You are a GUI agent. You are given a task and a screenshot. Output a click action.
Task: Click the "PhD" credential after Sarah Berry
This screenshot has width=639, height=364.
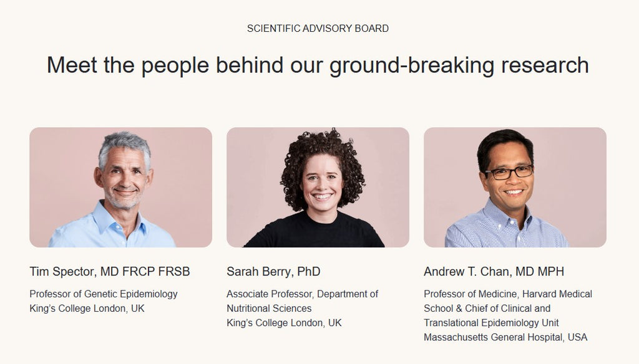coord(309,272)
